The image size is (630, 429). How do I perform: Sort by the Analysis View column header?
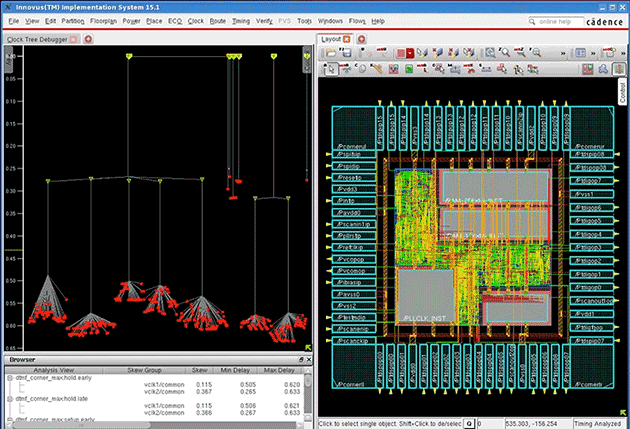coord(54,370)
